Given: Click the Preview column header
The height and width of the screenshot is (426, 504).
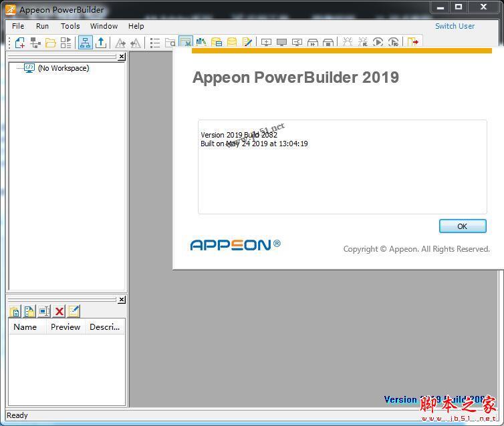Looking at the screenshot, I should click(x=66, y=327).
